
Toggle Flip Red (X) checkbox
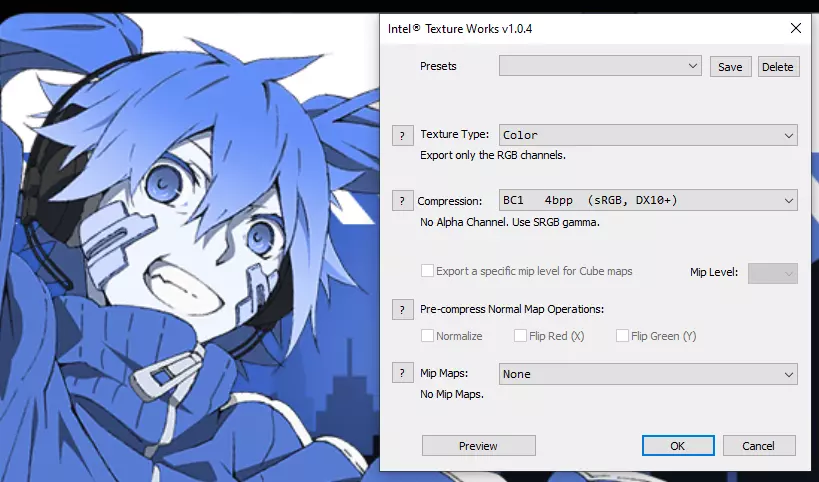point(520,336)
